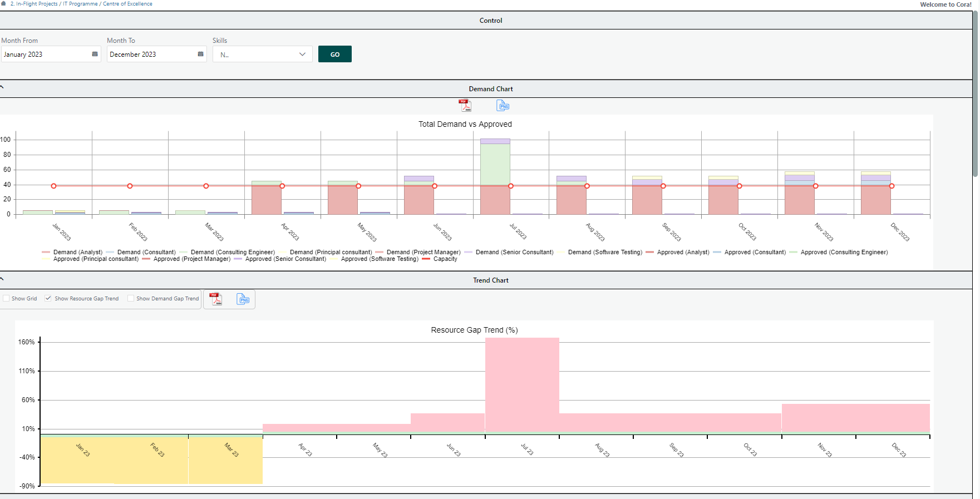Click Jul 23 resource gap bar
The width and height of the screenshot is (980, 499).
(522, 386)
